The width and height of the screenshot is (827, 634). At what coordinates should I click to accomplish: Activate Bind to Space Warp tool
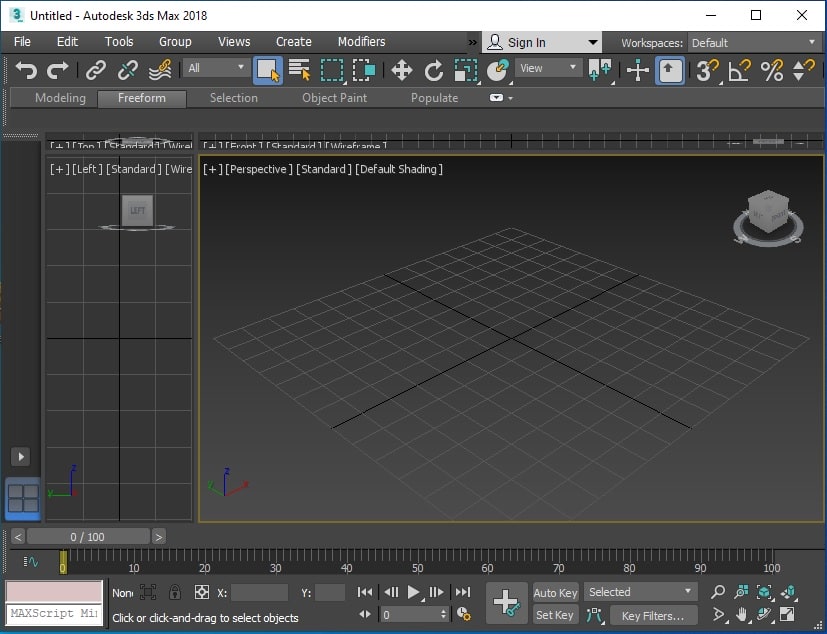click(x=160, y=70)
